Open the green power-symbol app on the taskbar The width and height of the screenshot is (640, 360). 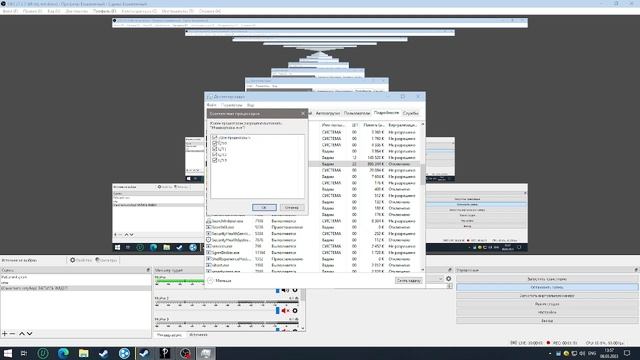(43, 353)
